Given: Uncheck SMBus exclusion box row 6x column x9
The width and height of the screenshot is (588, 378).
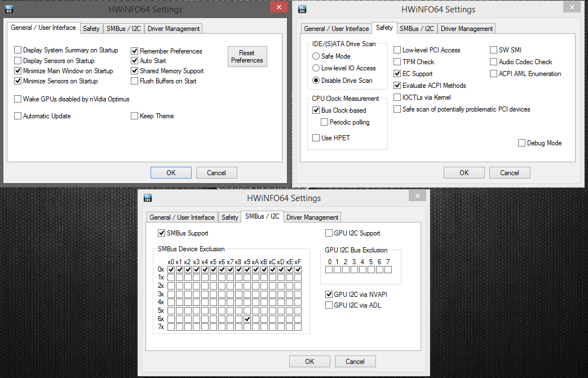Looking at the screenshot, I should (247, 319).
